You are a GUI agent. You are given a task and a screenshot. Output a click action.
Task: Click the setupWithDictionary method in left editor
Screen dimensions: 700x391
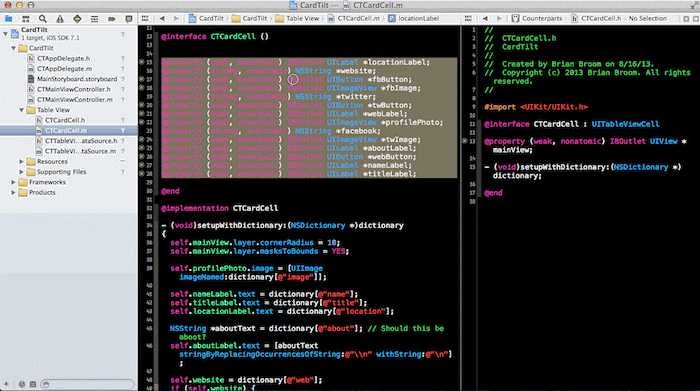[283, 225]
